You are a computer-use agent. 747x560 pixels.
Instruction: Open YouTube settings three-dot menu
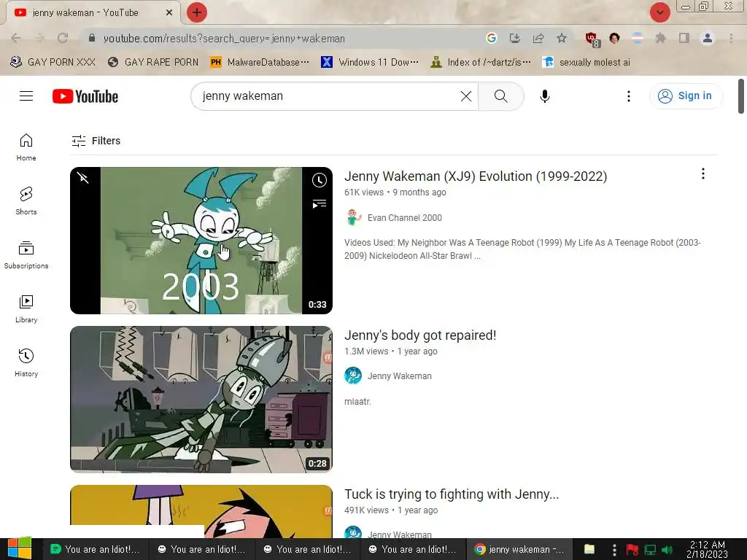[x=628, y=96]
